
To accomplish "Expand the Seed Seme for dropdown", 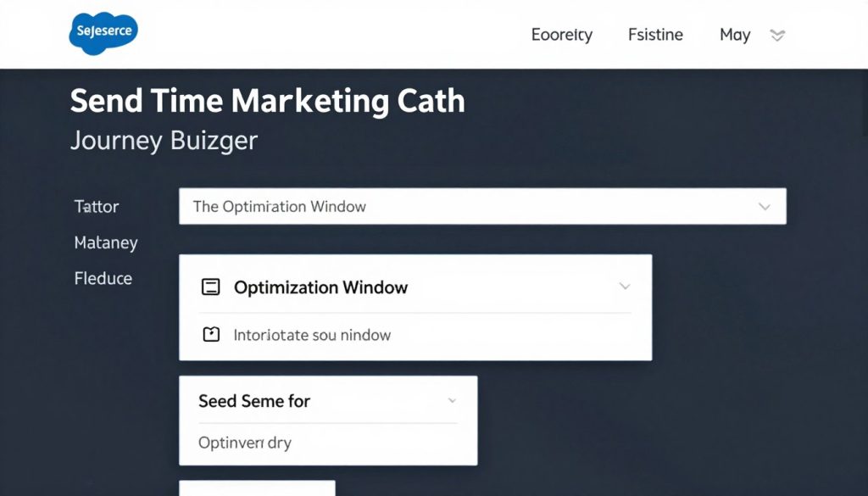I will tap(450, 400).
